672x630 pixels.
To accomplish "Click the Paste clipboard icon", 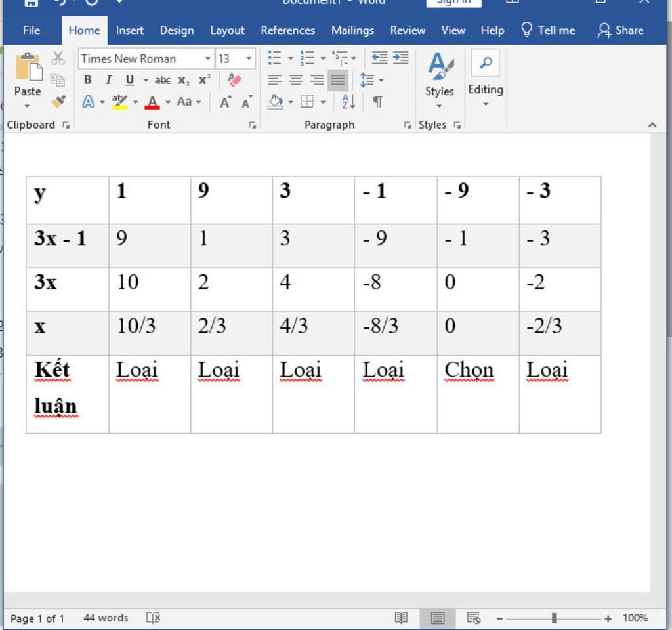I will (x=28, y=67).
